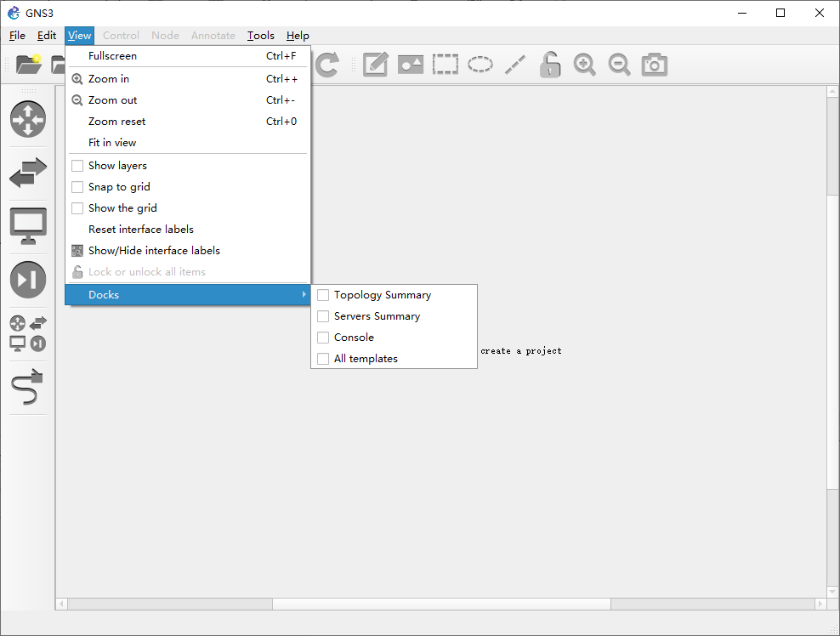Click the Insert a picture icon
Image resolution: width=840 pixels, height=636 pixels.
[x=411, y=65]
